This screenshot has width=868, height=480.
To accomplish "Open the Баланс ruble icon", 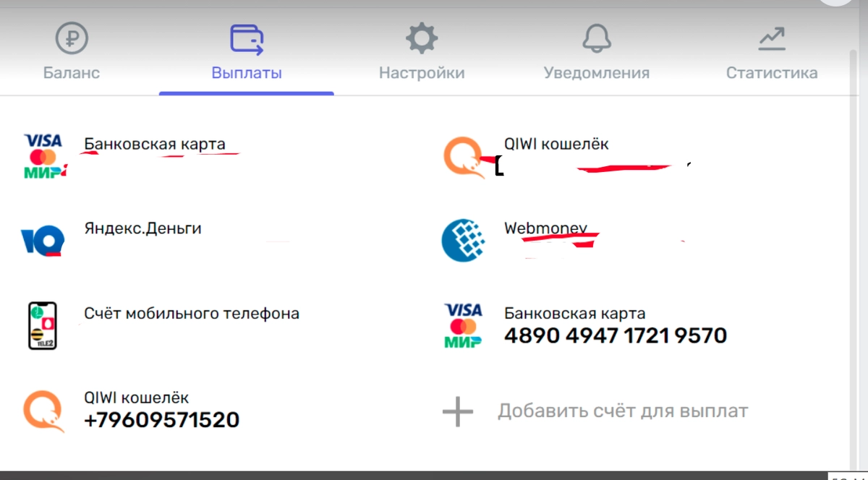I will pyautogui.click(x=72, y=39).
